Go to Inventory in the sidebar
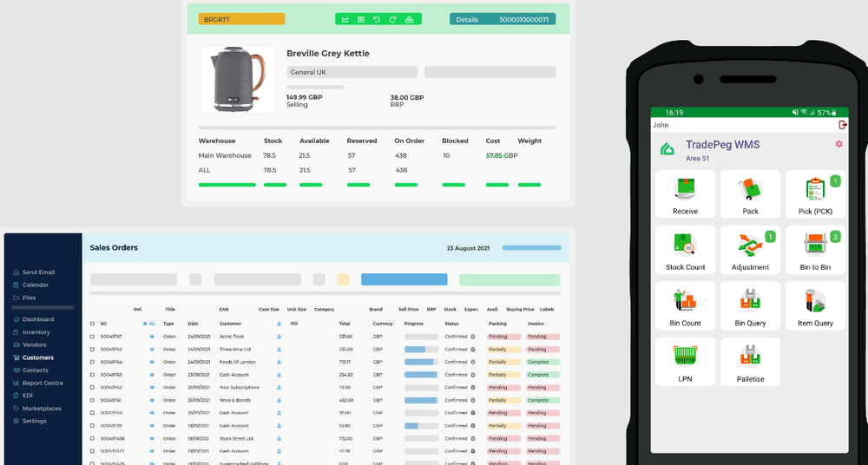This screenshot has height=465, width=868. 31,332
